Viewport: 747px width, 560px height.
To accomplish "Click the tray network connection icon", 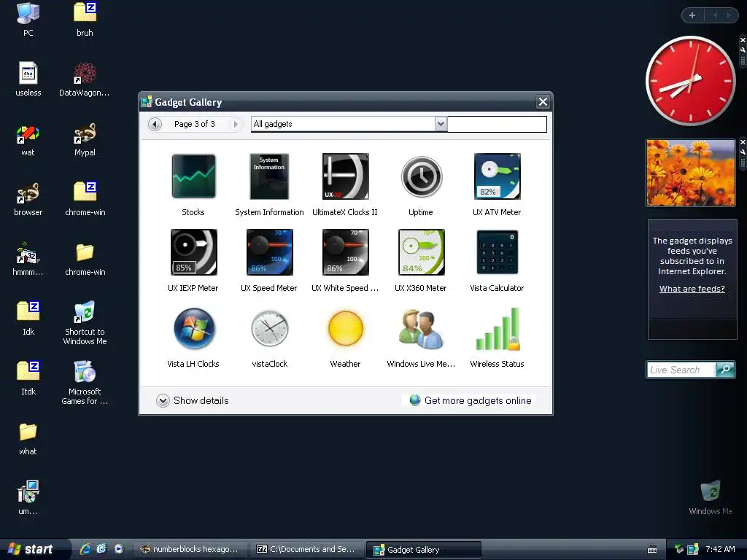I will coord(679,549).
